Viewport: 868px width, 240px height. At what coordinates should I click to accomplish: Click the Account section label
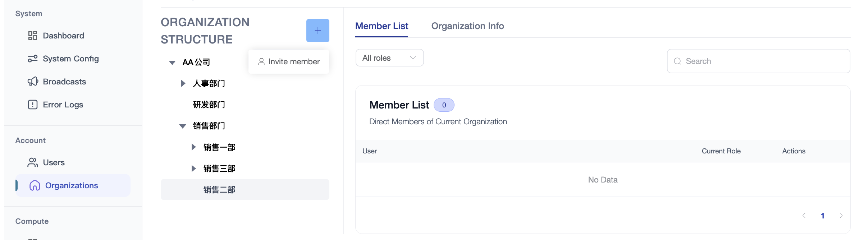(31, 140)
